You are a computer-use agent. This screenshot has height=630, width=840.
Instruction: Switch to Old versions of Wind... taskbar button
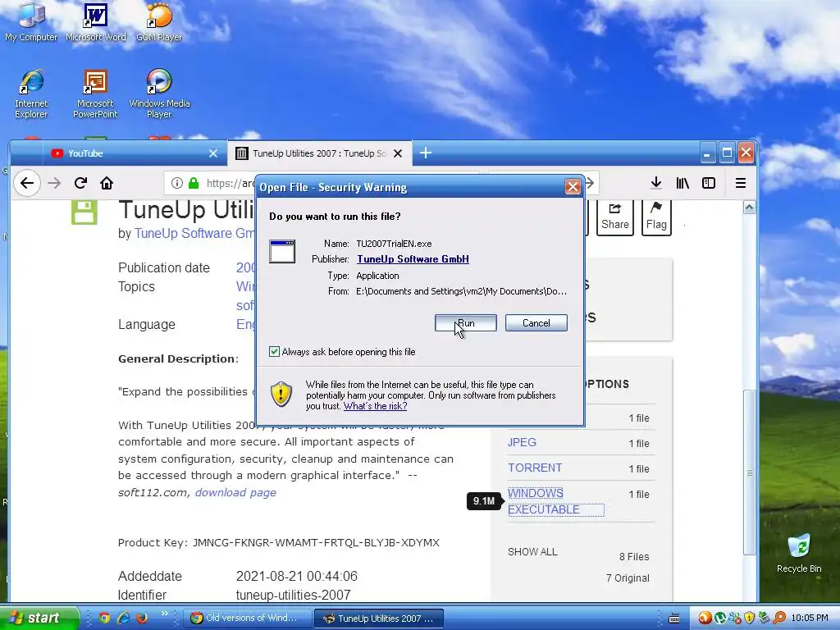248,619
